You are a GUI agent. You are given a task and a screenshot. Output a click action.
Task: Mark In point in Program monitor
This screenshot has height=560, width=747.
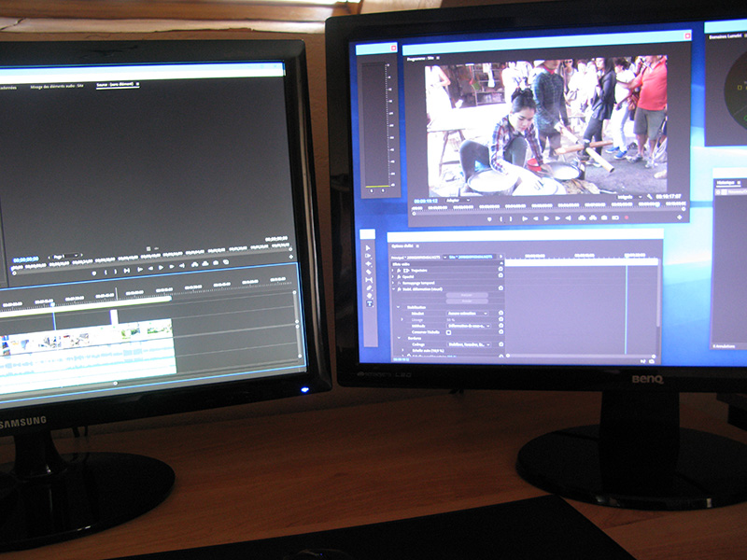tap(500, 219)
